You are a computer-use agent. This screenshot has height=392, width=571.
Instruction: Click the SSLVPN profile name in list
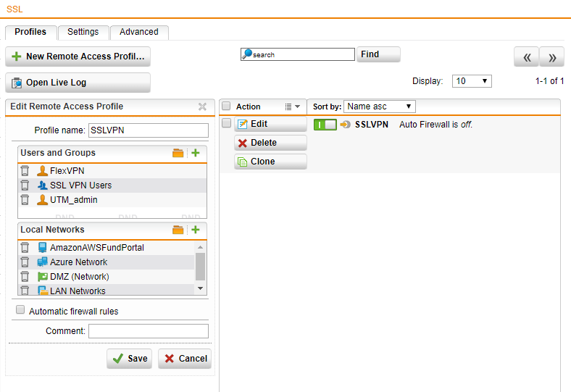pyautogui.click(x=372, y=125)
